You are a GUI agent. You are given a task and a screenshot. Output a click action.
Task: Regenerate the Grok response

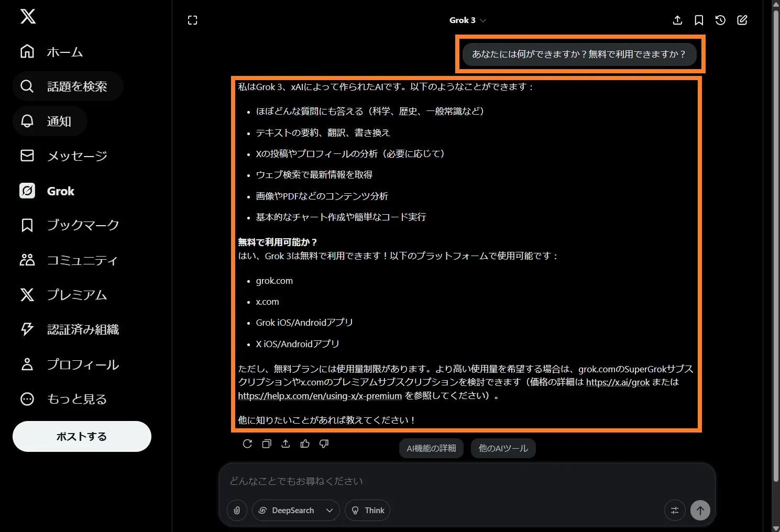[248, 444]
